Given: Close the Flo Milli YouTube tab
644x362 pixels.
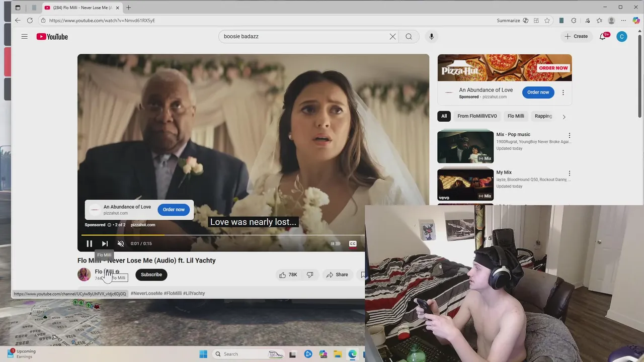Looking at the screenshot, I should (x=118, y=8).
